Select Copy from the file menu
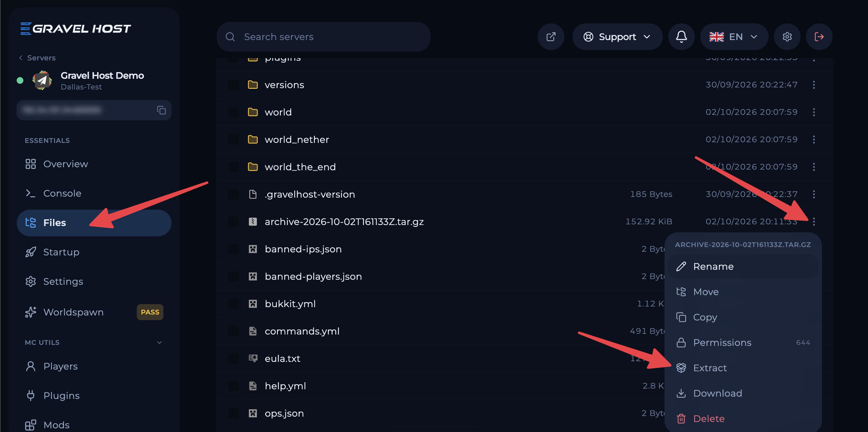 pyautogui.click(x=743, y=317)
